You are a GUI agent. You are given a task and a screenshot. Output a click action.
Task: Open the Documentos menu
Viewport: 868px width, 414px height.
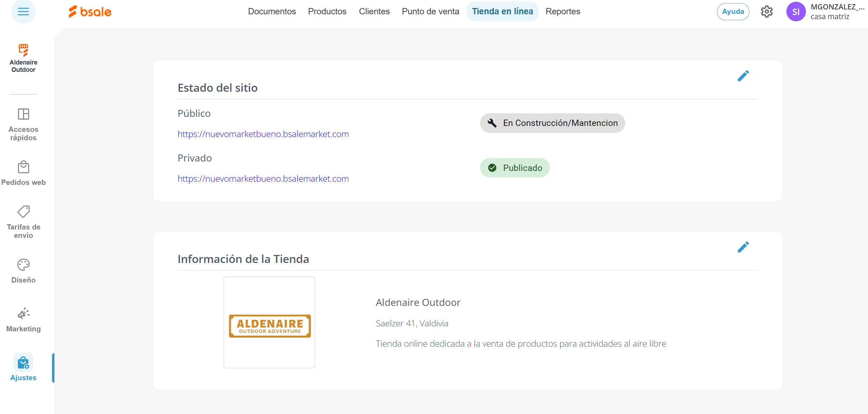(272, 12)
